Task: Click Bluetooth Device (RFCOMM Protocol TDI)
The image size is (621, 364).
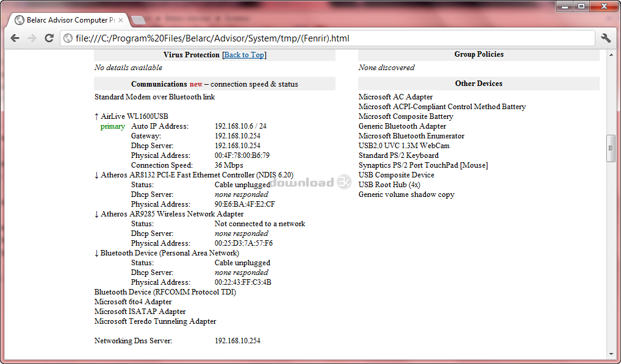Action: point(165,292)
